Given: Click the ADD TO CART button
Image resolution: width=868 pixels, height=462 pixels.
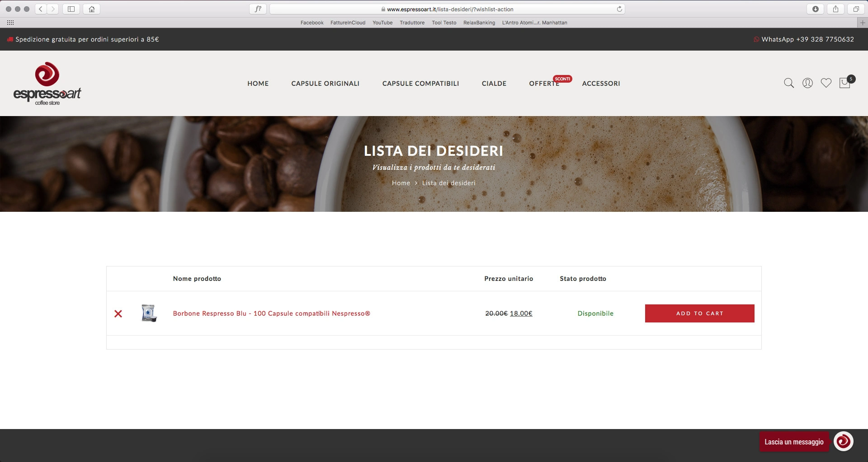Looking at the screenshot, I should [x=699, y=313].
